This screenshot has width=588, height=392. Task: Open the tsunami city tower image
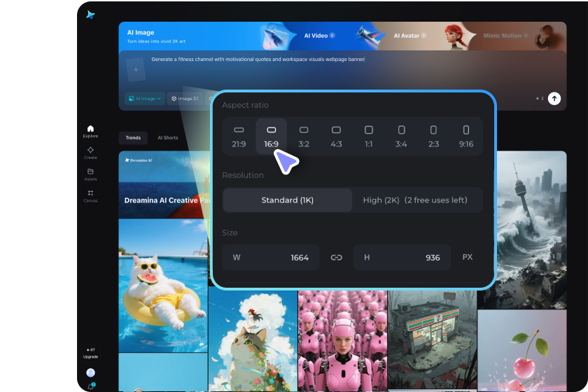531,230
